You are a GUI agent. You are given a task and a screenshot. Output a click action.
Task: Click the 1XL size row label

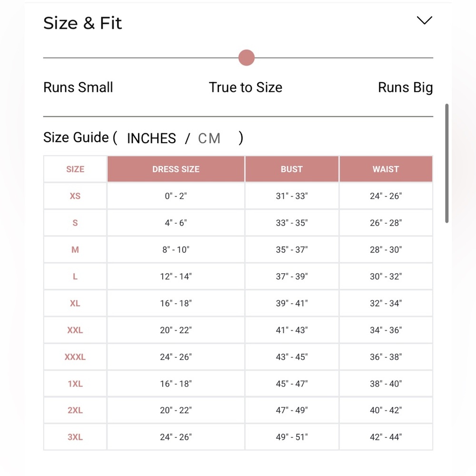75,384
